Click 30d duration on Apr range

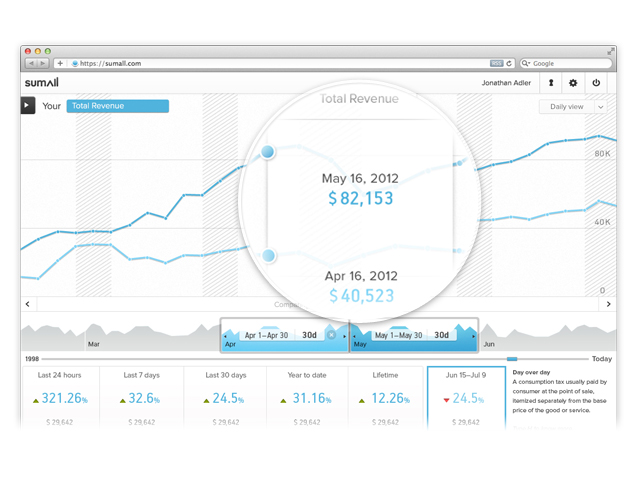pyautogui.click(x=309, y=335)
